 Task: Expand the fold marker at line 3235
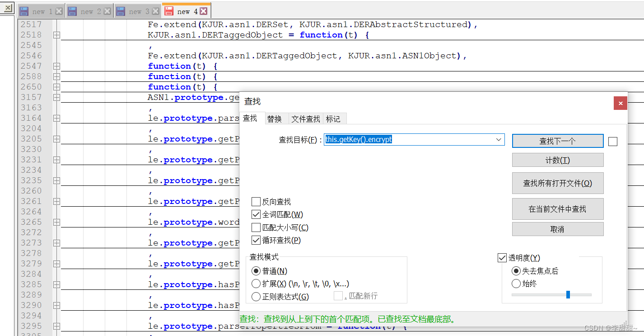click(x=56, y=180)
